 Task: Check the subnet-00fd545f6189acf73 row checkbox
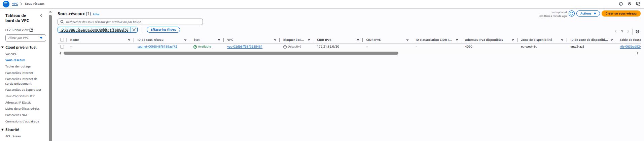[62, 47]
